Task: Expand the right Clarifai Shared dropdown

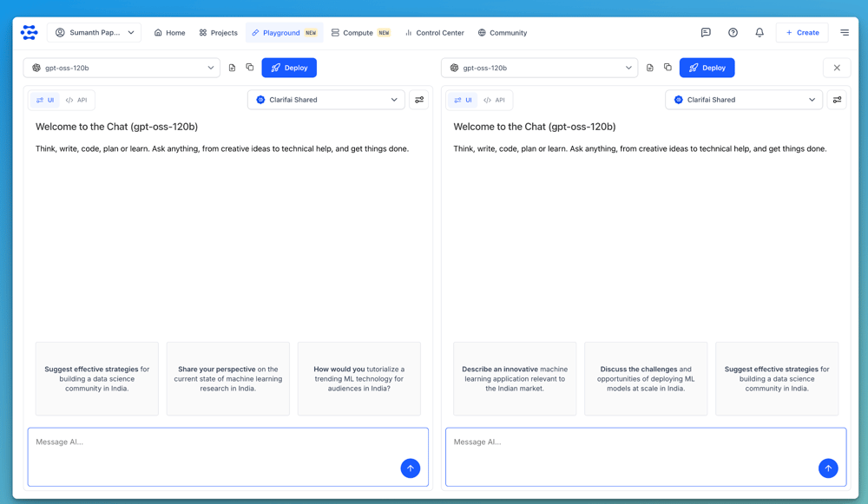Action: pos(744,100)
